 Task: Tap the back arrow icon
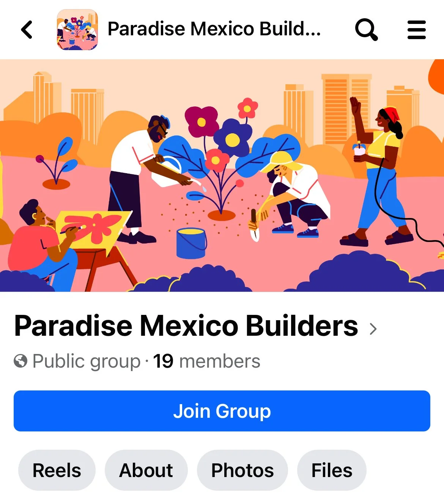coord(27,30)
